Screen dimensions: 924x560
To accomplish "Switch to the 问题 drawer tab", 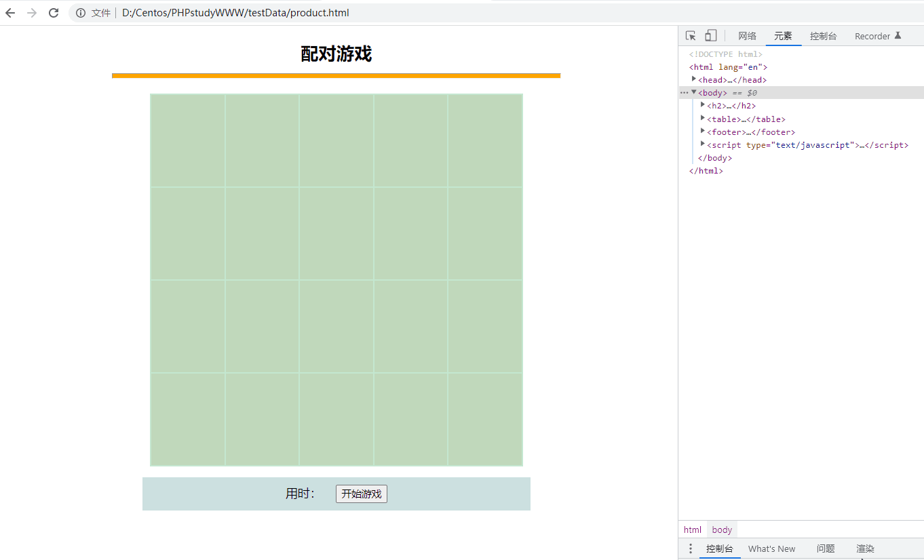I will pos(826,548).
